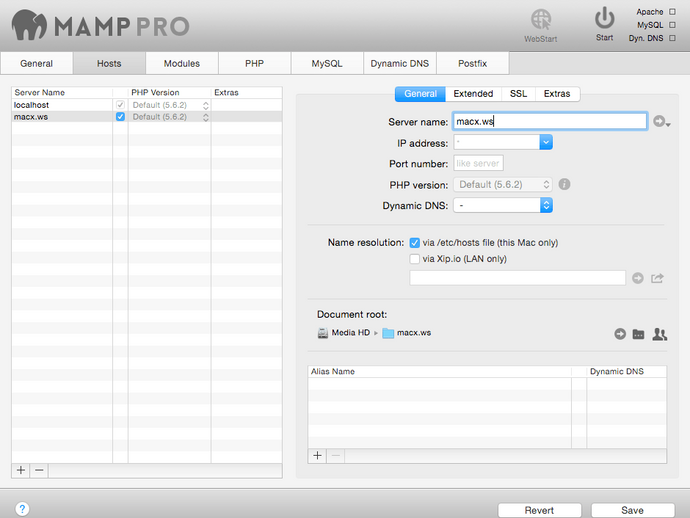Click the Save button
This screenshot has width=690, height=518.
(632, 510)
